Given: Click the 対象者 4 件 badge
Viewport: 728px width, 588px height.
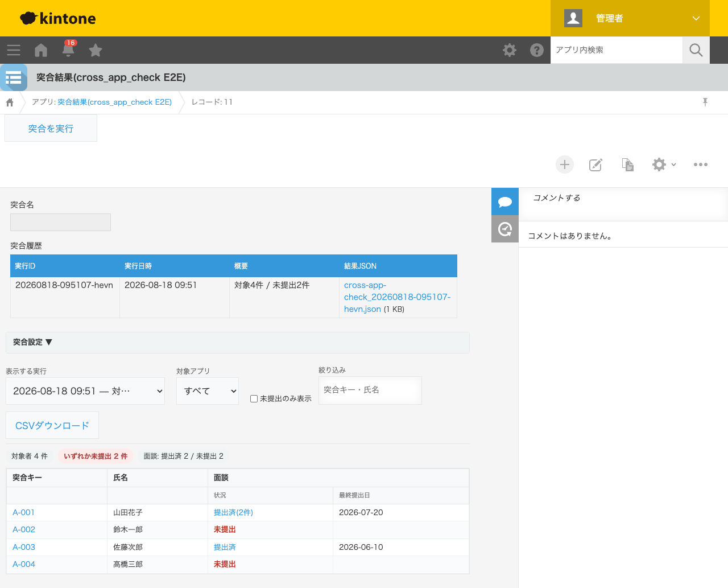Looking at the screenshot, I should click(30, 456).
